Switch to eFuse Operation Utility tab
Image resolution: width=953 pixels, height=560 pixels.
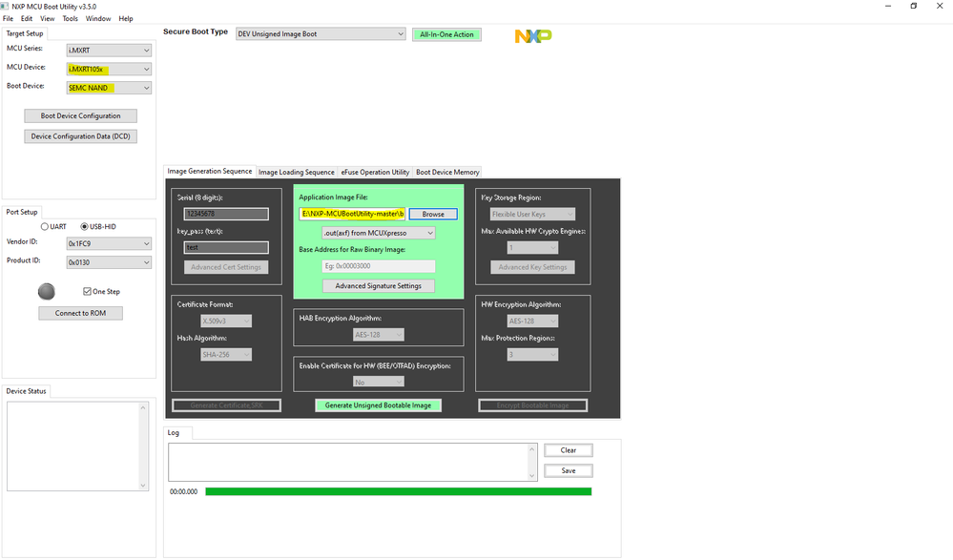[x=375, y=172]
